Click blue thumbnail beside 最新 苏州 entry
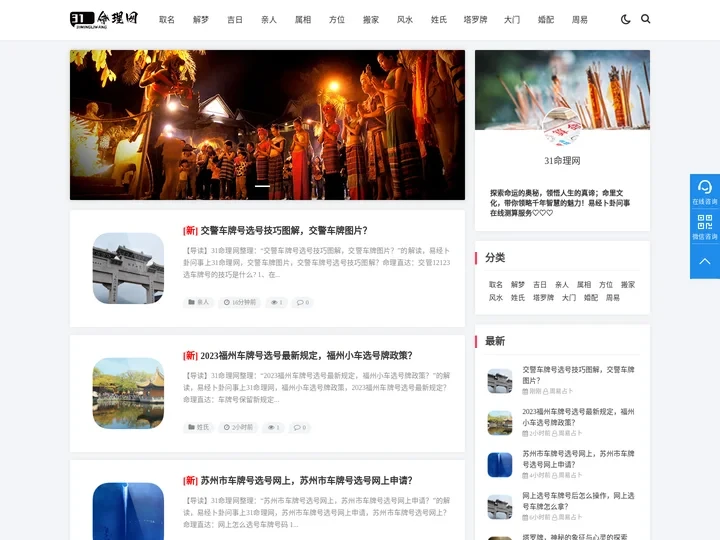This screenshot has height=540, width=720. point(500,465)
